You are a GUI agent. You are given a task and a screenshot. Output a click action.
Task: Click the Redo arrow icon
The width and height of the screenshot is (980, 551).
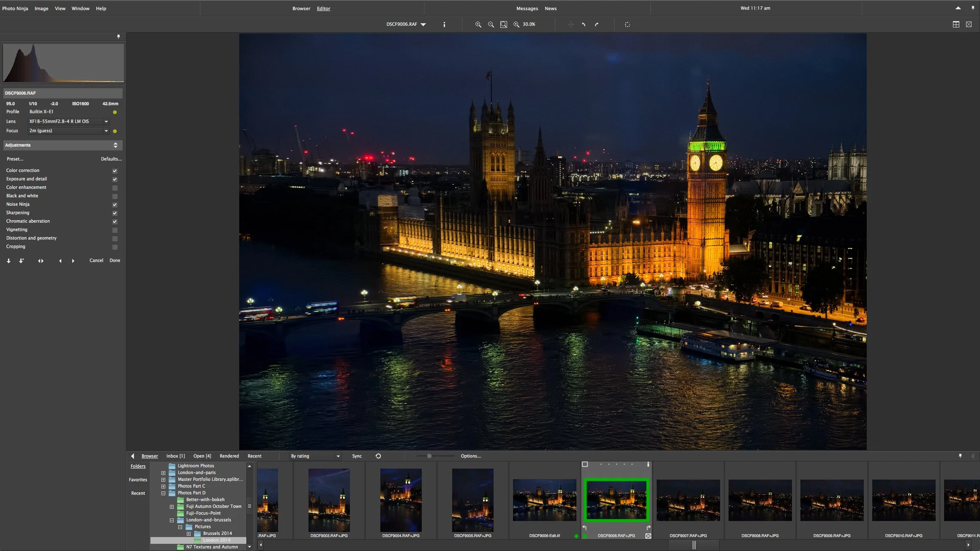pos(596,25)
